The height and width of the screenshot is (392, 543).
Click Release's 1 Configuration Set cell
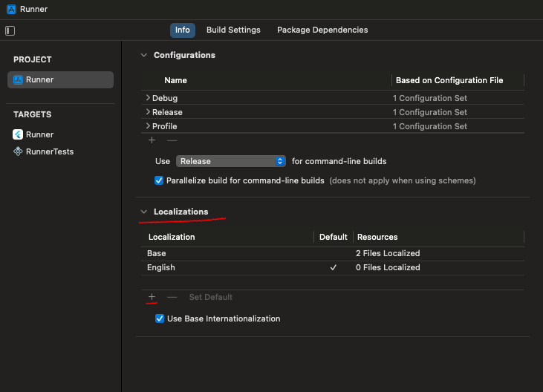(x=430, y=112)
